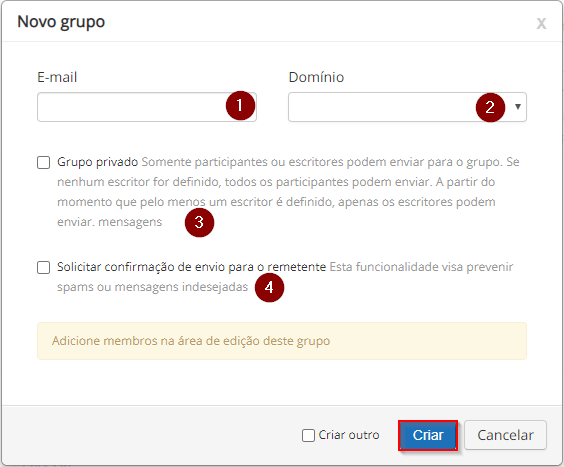This screenshot has width=564, height=467.
Task: Click the Adicione membros info banner
Action: (x=282, y=341)
